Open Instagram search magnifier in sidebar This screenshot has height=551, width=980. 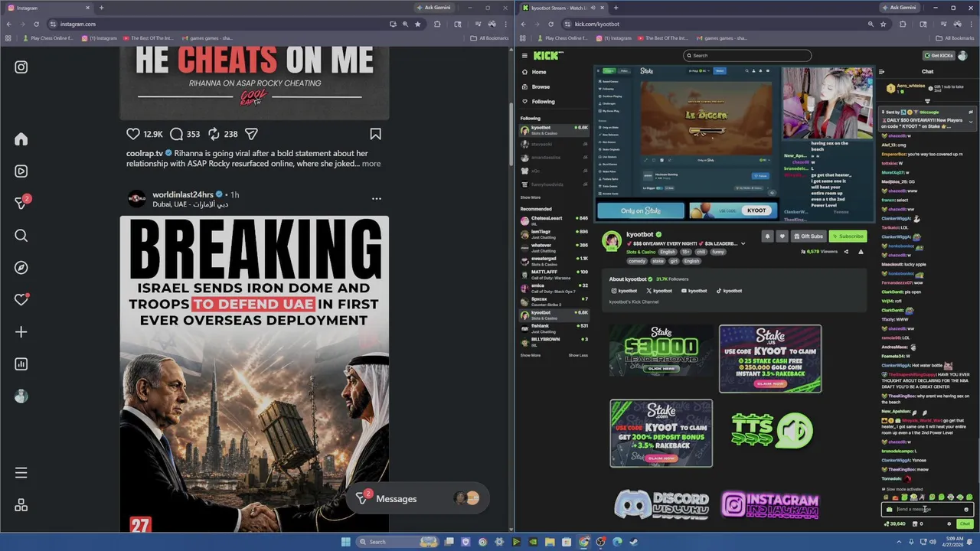coord(21,236)
